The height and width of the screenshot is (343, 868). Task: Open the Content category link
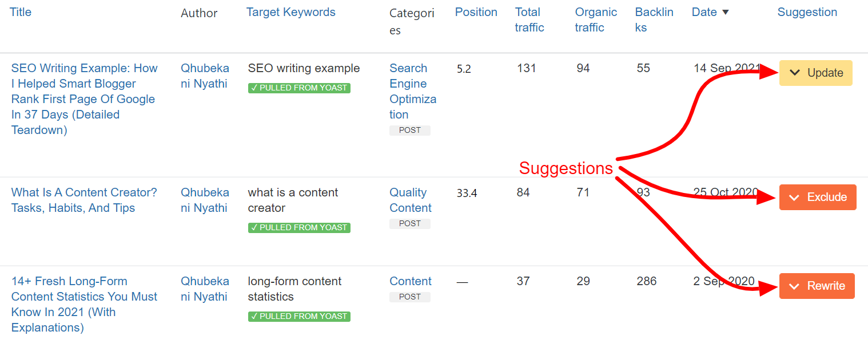[411, 281]
